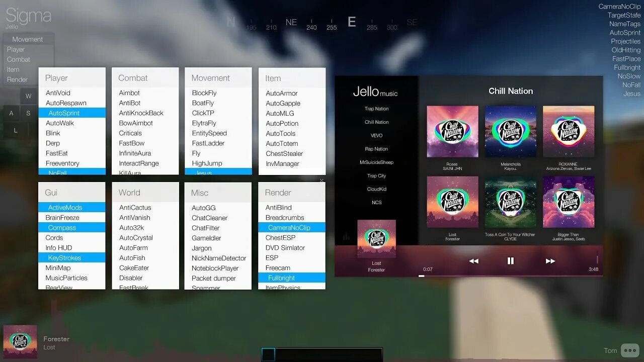Disable the Jesus movement module
This screenshot has width=644, height=362.
click(x=218, y=172)
